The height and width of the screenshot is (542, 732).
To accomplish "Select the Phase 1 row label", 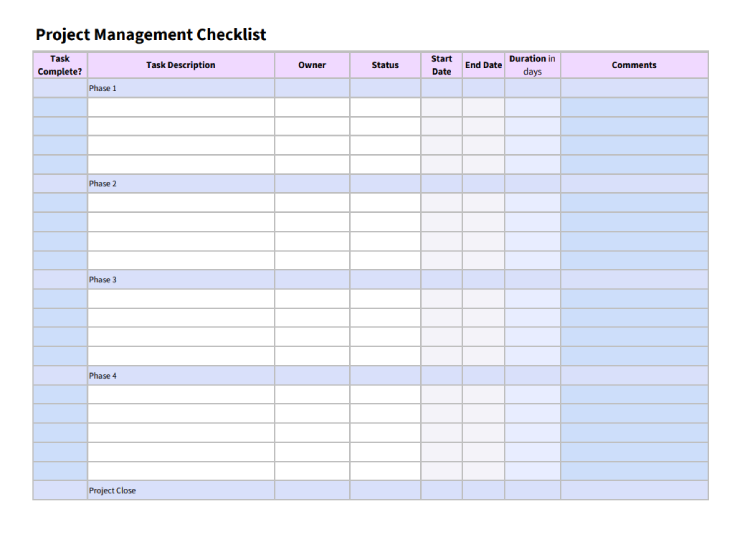I will tap(103, 88).
